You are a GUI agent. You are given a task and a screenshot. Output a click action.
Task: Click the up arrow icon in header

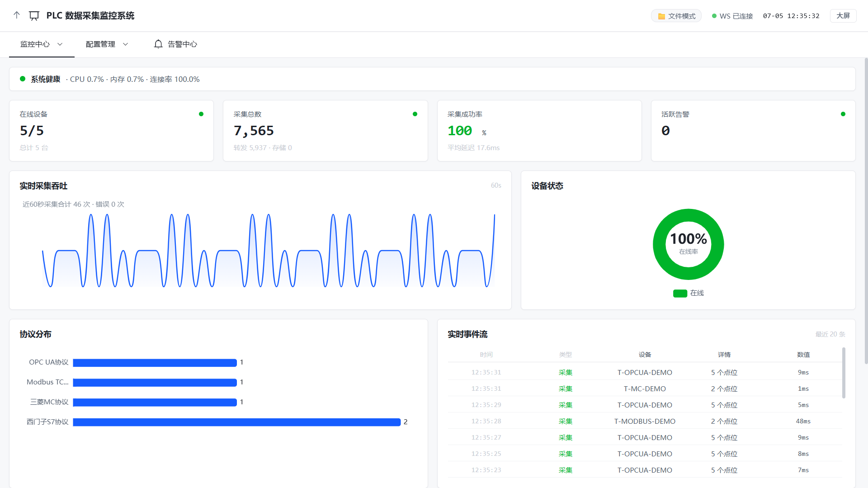click(x=17, y=15)
